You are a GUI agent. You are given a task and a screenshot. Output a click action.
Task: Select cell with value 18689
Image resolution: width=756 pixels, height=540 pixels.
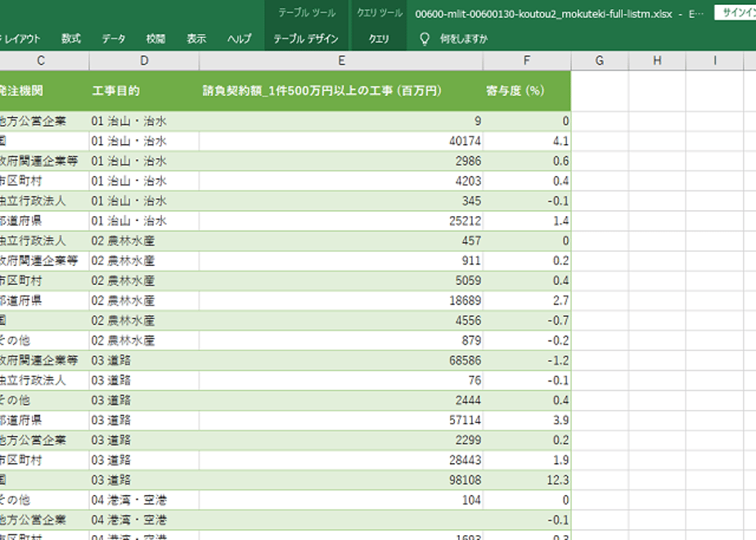click(341, 301)
